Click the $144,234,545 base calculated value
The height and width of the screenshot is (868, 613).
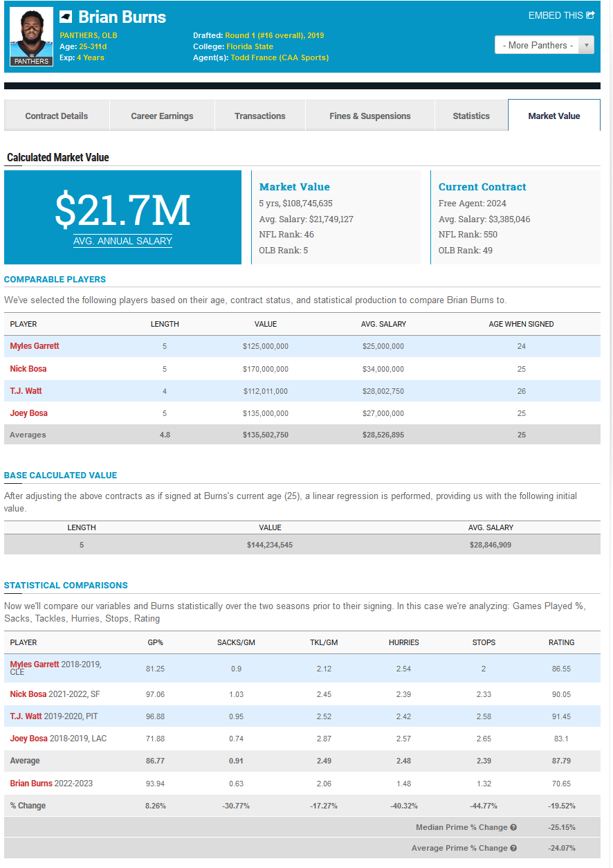270,545
